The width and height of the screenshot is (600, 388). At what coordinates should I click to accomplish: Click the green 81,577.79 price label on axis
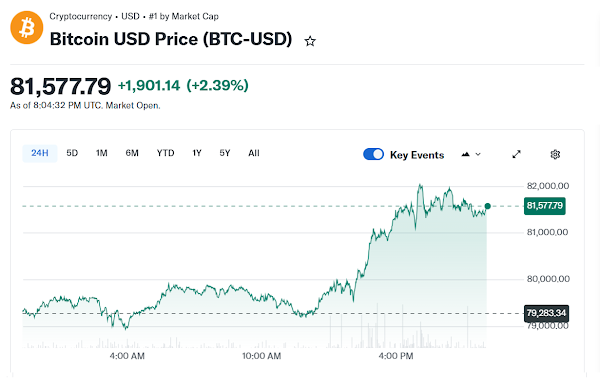pos(545,206)
